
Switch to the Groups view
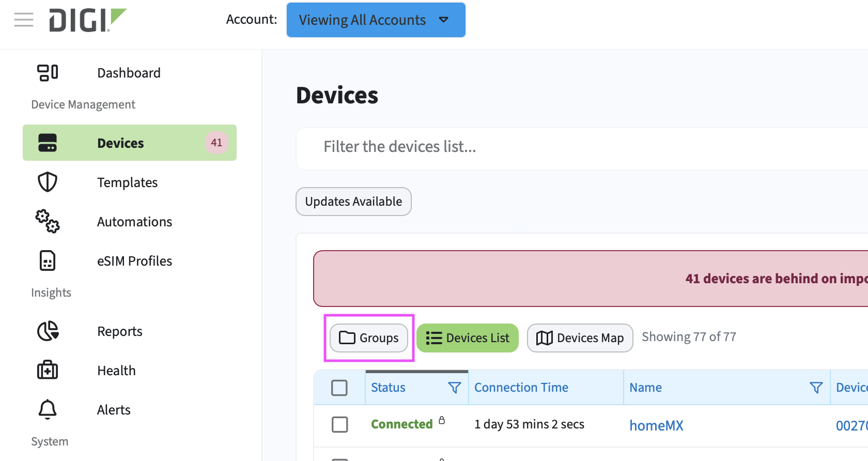pyautogui.click(x=369, y=338)
